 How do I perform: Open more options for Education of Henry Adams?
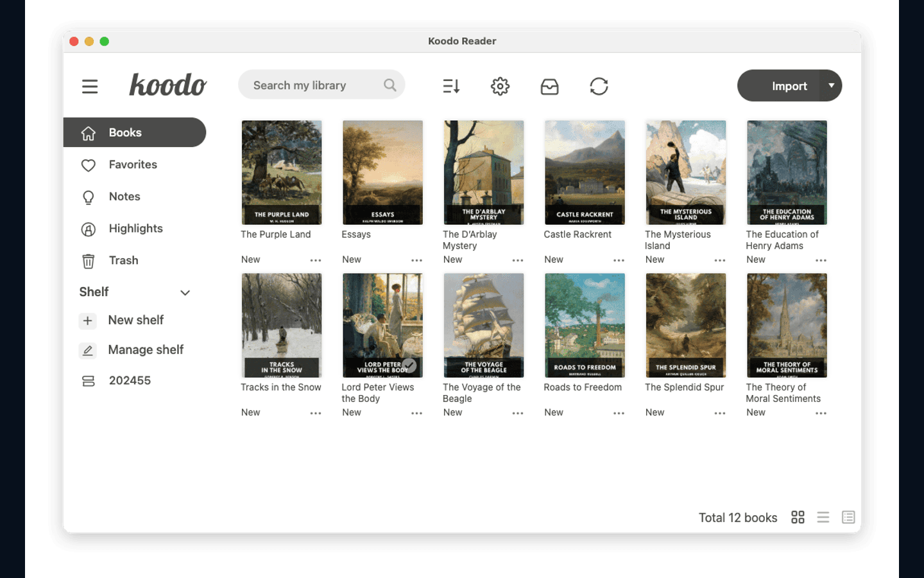[821, 260]
